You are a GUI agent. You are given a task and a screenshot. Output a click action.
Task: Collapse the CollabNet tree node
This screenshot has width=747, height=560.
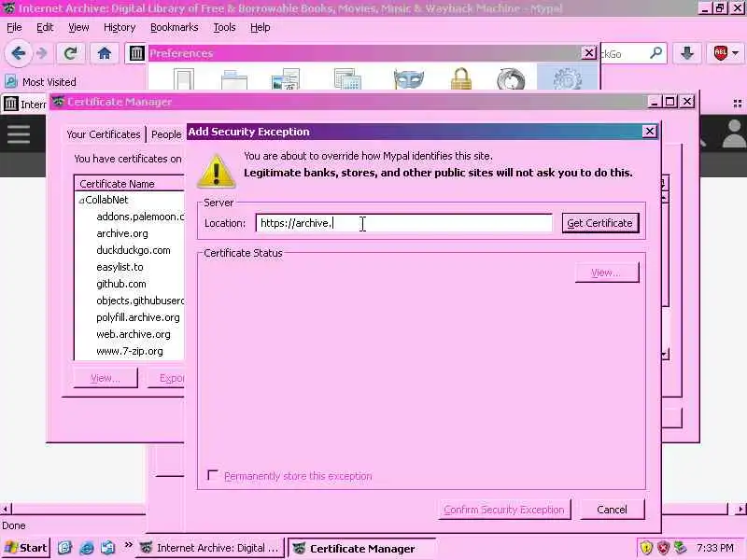tap(81, 201)
